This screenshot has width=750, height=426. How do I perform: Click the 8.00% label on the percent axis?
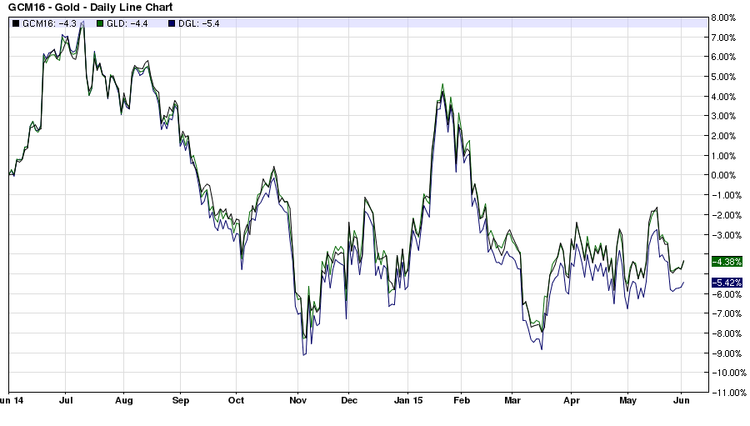click(727, 17)
